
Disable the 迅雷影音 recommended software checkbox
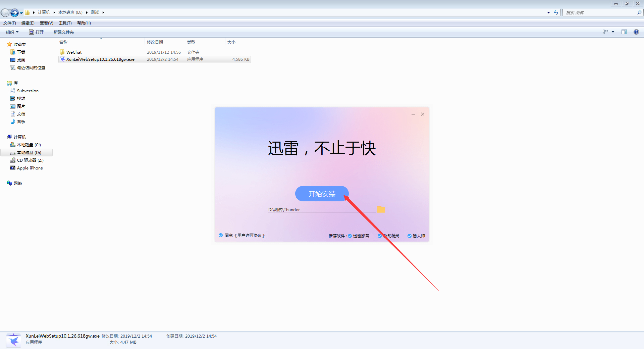[x=350, y=236]
